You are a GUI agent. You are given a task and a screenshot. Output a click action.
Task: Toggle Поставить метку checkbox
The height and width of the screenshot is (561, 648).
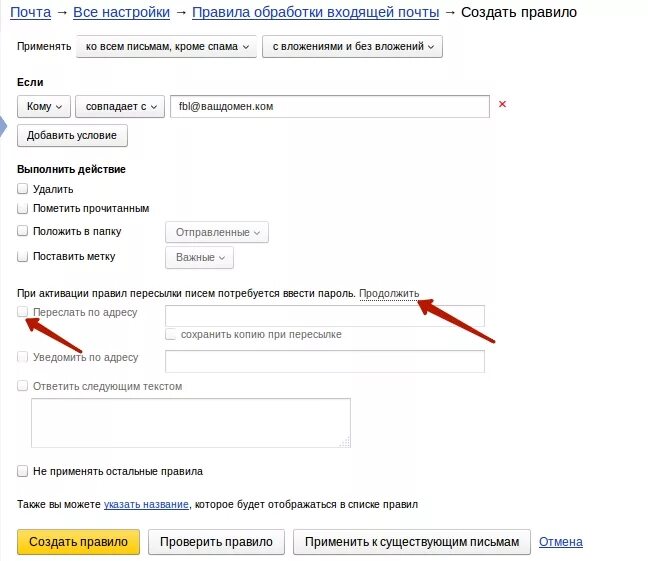click(x=23, y=257)
